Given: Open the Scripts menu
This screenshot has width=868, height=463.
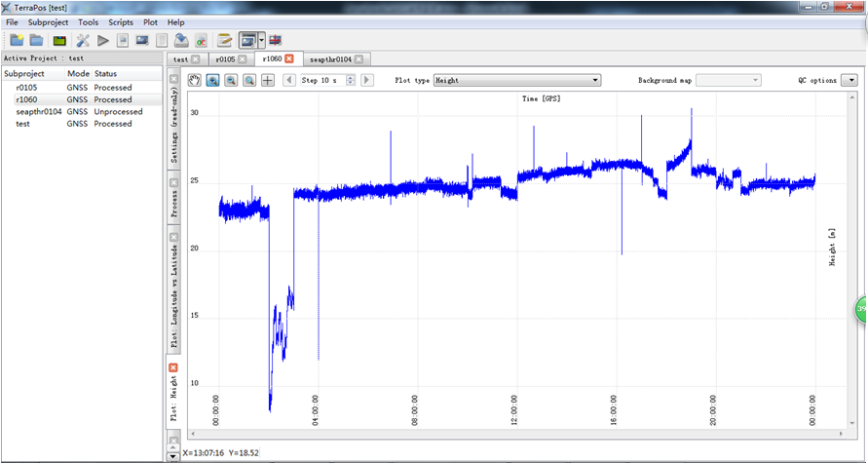Looking at the screenshot, I should click(121, 21).
